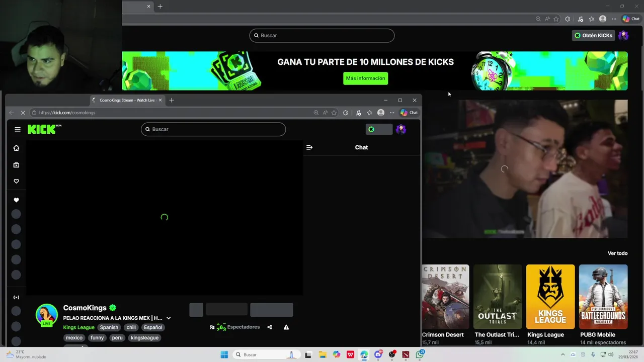Open Copilot Chat in background browser toolbar
644x362 pixels.
631,19
